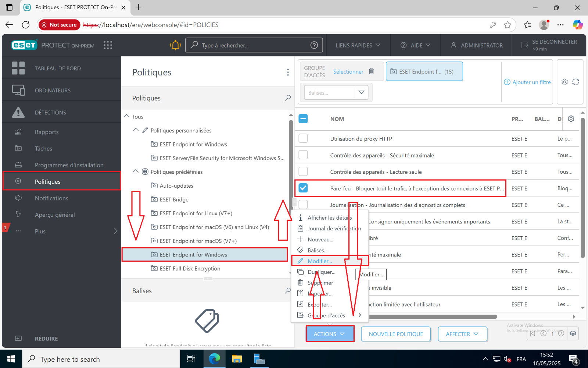This screenshot has height=368, width=588.
Task: Collapse the Tous tree node
Action: [127, 116]
